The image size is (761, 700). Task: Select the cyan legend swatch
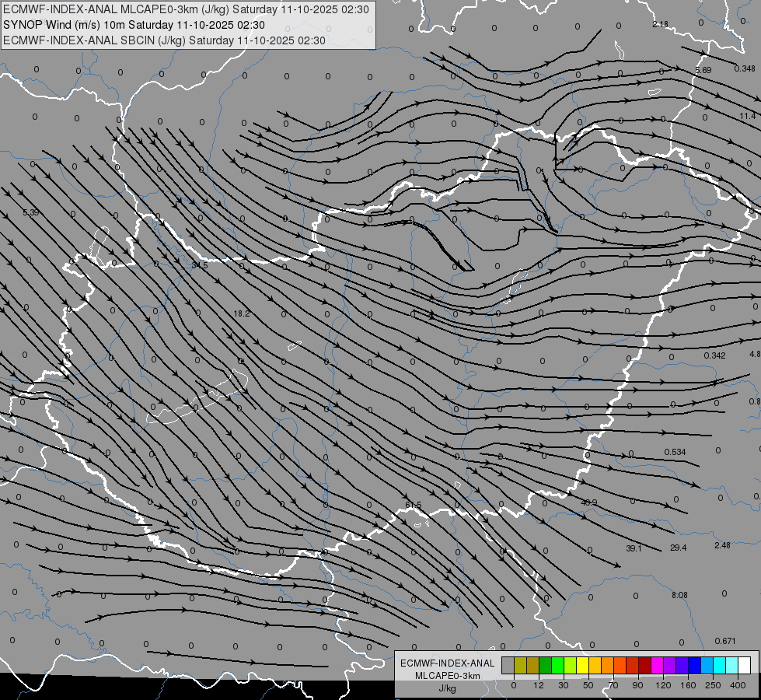pos(720,666)
